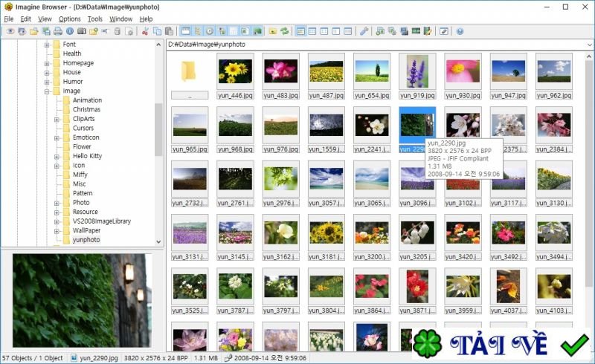595x364 pixels.
Task: Select the Flower folder in the tree
Action: (82, 147)
